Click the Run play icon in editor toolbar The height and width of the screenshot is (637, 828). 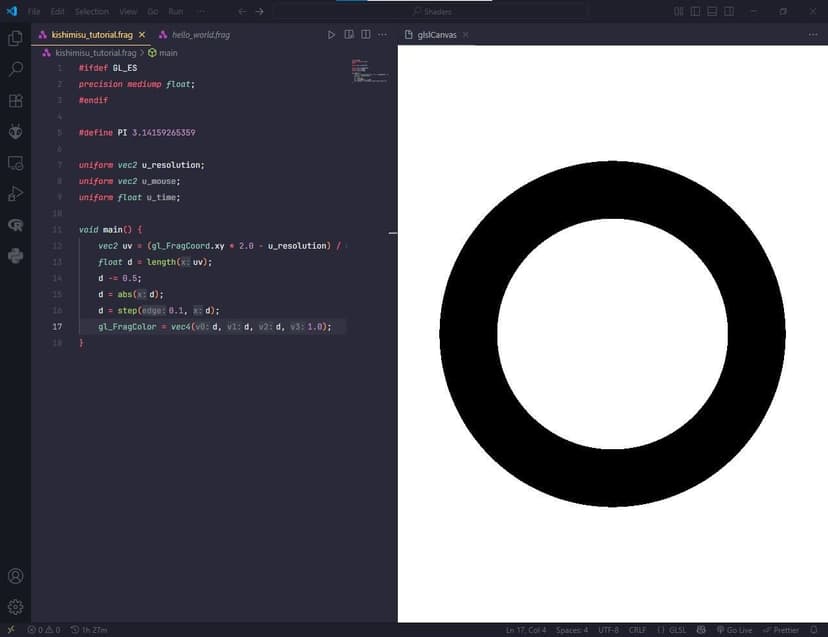click(332, 34)
